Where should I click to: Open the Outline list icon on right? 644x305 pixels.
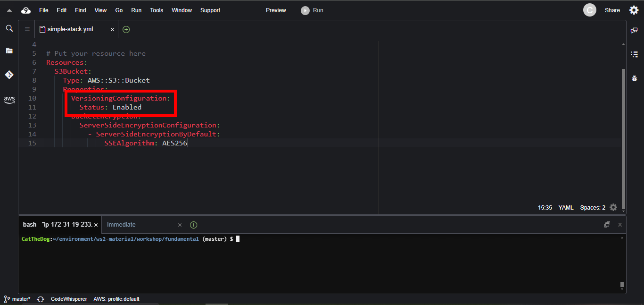point(634,54)
